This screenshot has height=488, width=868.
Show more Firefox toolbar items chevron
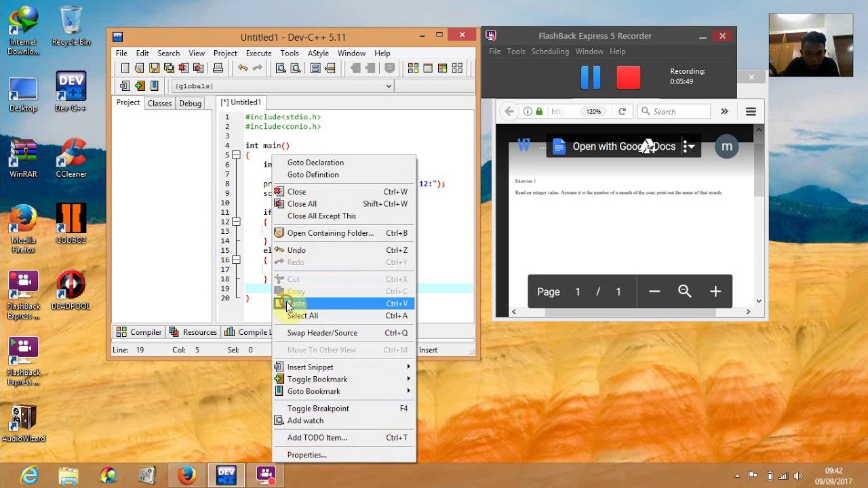point(724,111)
